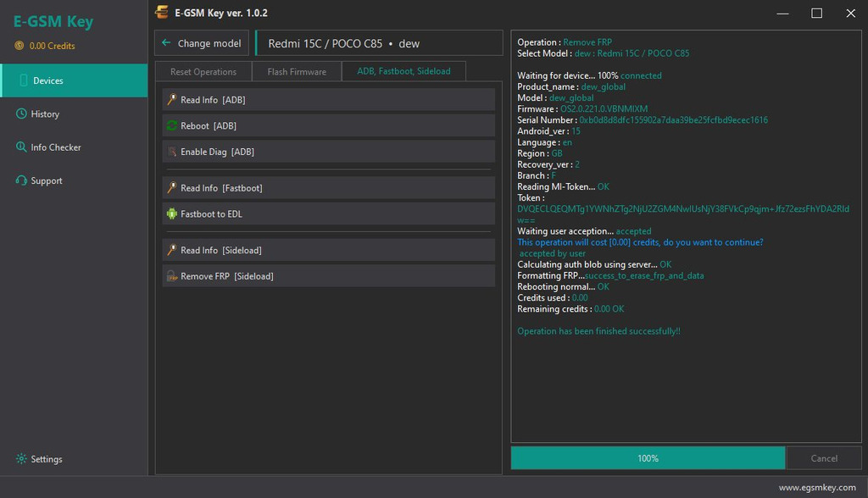Image resolution: width=868 pixels, height=498 pixels.
Task: Switch to the Reset Operations tab
Action: 203,71
